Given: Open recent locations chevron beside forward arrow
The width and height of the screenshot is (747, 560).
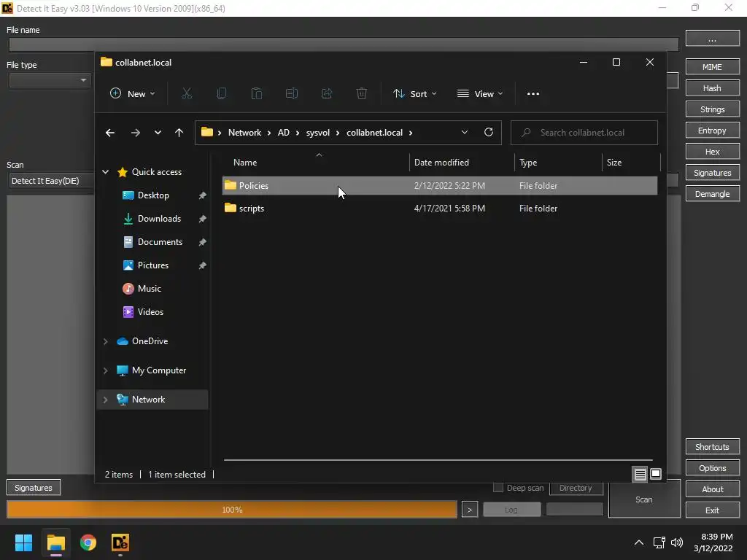Looking at the screenshot, I should (158, 133).
